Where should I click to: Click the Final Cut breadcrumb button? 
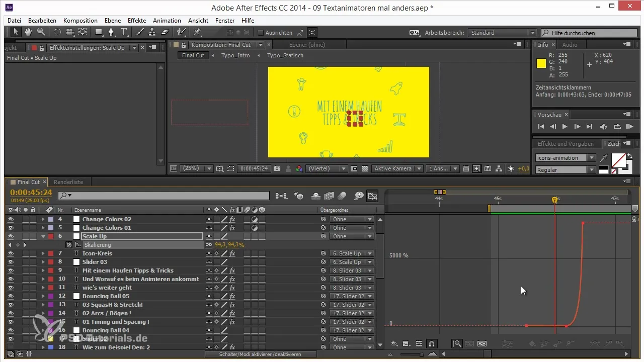(x=193, y=55)
